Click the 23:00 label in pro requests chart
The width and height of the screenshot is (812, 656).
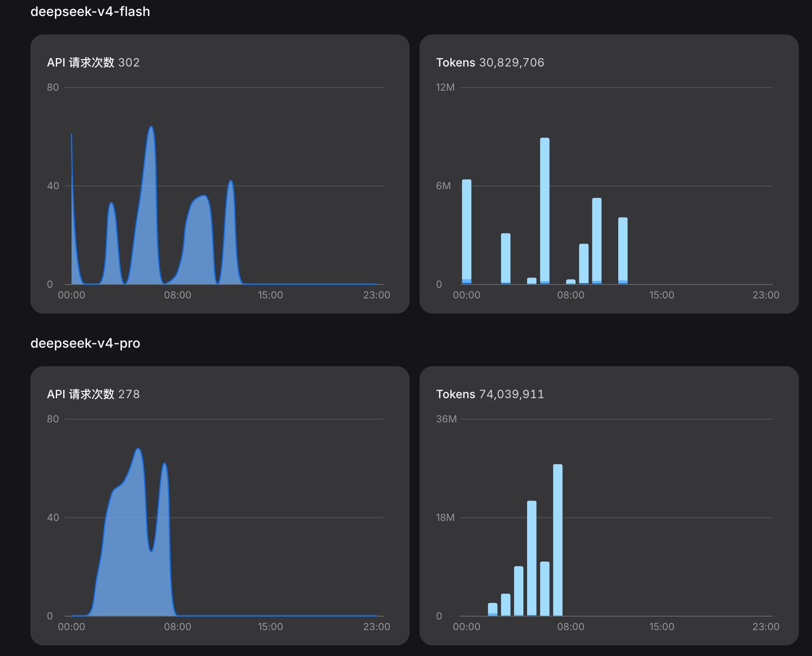pos(376,627)
